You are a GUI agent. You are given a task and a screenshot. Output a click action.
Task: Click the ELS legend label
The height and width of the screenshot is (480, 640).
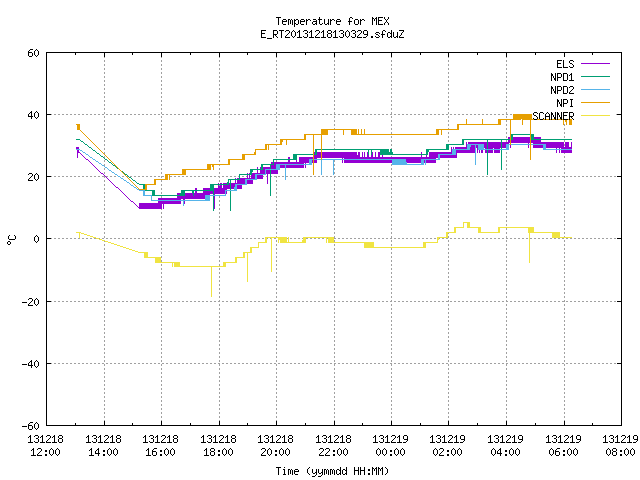point(565,64)
